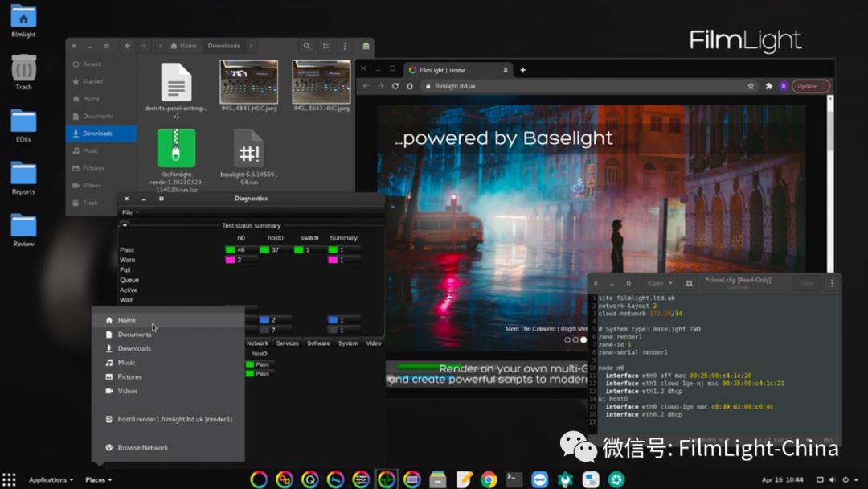Select the middle carousel dot on webpage
868x489 pixels.
[x=575, y=339]
